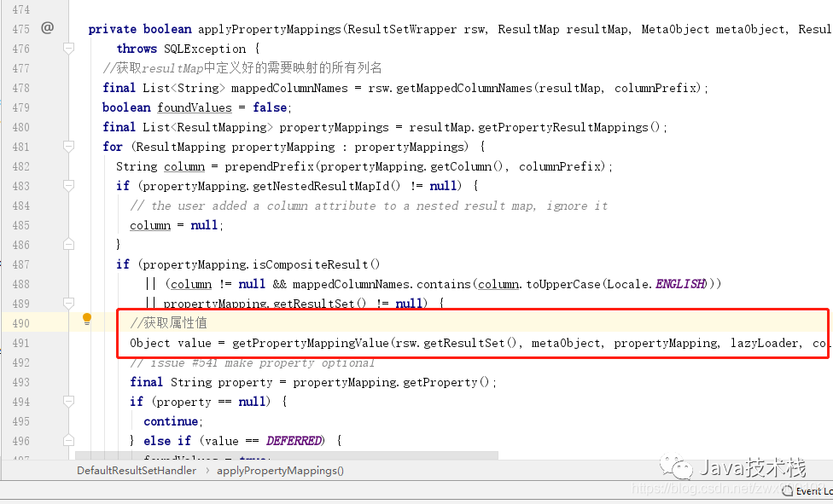Click the ENGLISH constant on line 488
The height and width of the screenshot is (504, 833).
(680, 284)
